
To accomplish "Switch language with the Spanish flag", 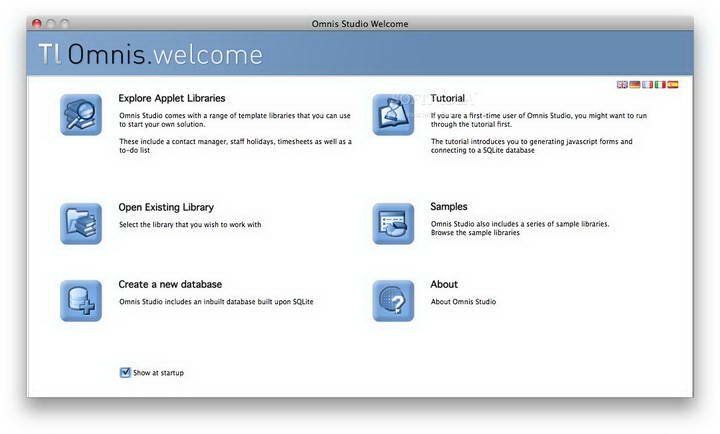I will coord(673,85).
